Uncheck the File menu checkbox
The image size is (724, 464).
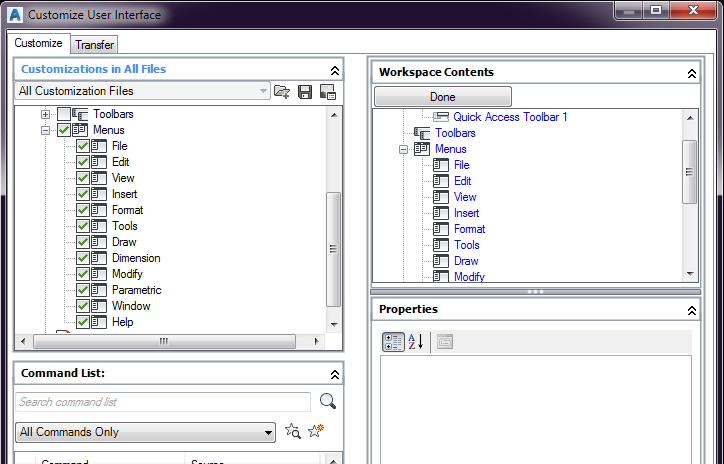(83, 146)
